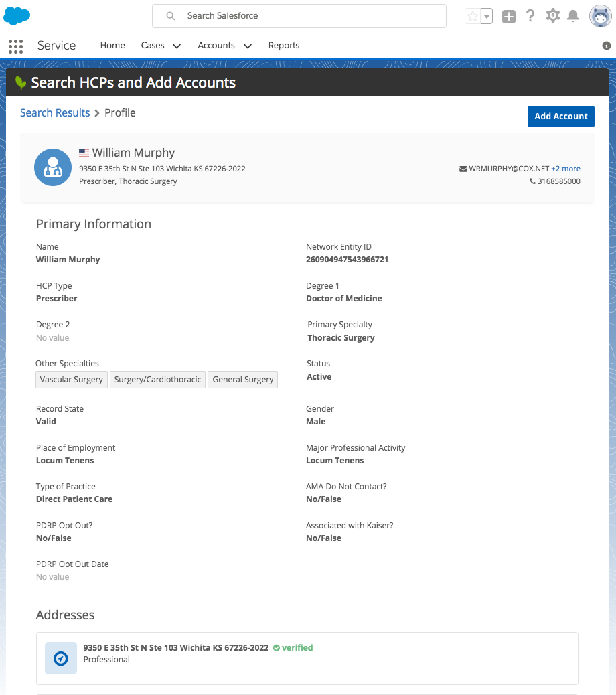Open the Setup gear icon
Screen dimensions: 616x695
[x=552, y=16]
